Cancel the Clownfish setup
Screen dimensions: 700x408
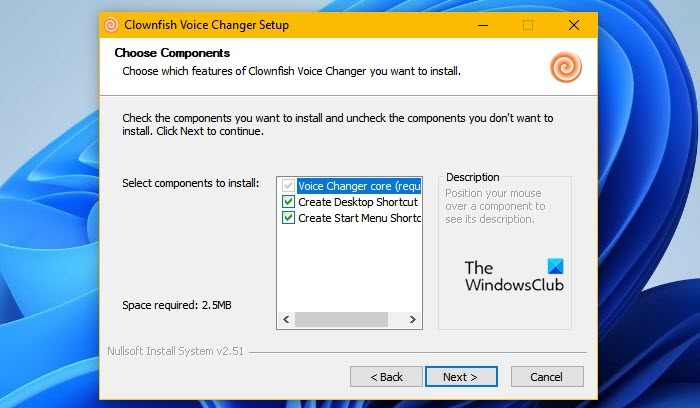[x=547, y=377]
